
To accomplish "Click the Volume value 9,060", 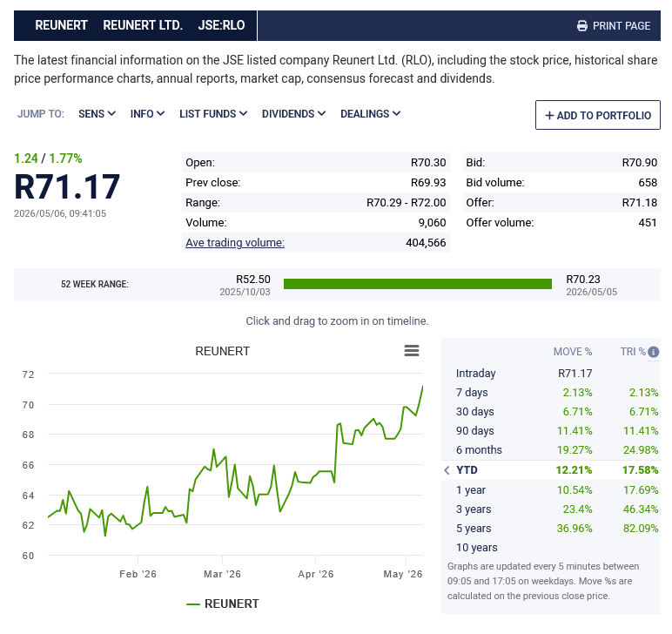I will (x=432, y=223).
